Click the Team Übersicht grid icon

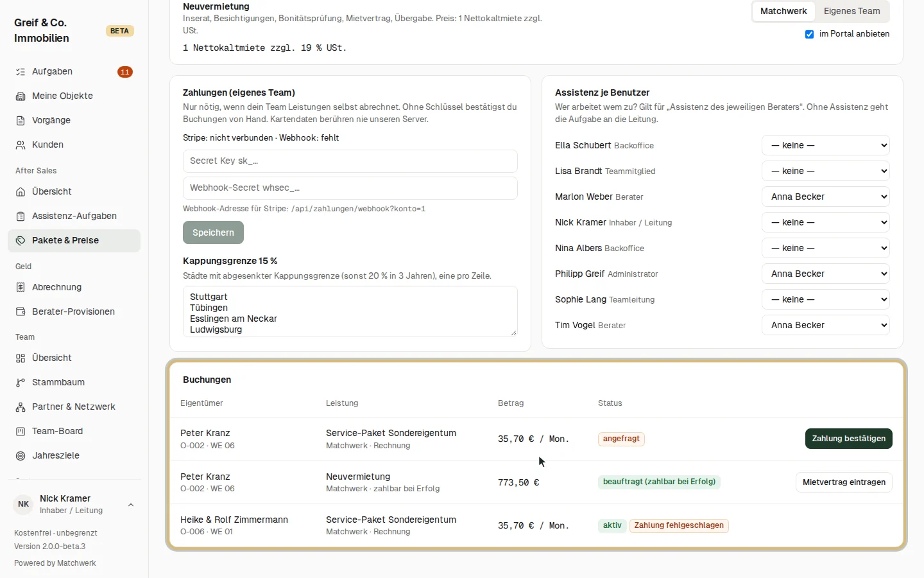pyautogui.click(x=21, y=358)
